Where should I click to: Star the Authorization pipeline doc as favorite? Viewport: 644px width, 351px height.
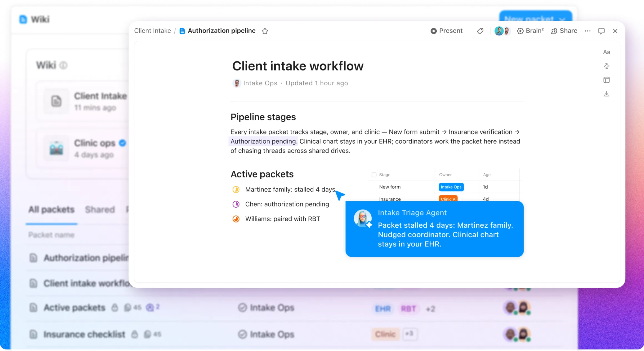click(x=265, y=31)
